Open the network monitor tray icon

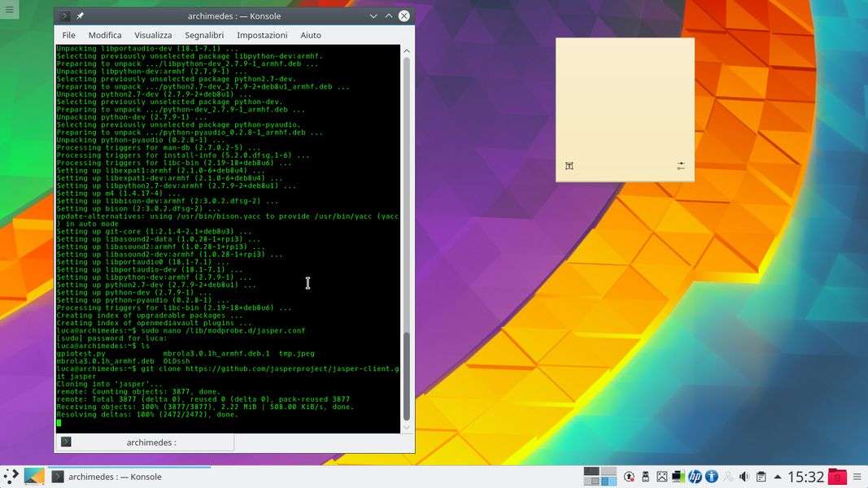click(x=678, y=477)
